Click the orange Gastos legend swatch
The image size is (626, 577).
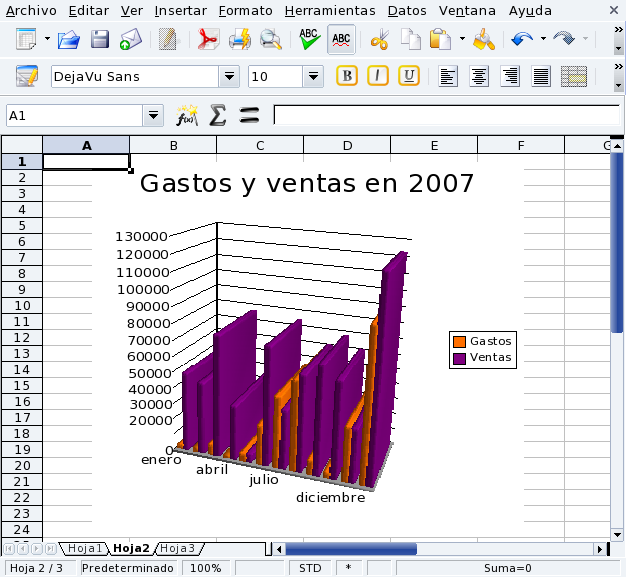pyautogui.click(x=459, y=342)
